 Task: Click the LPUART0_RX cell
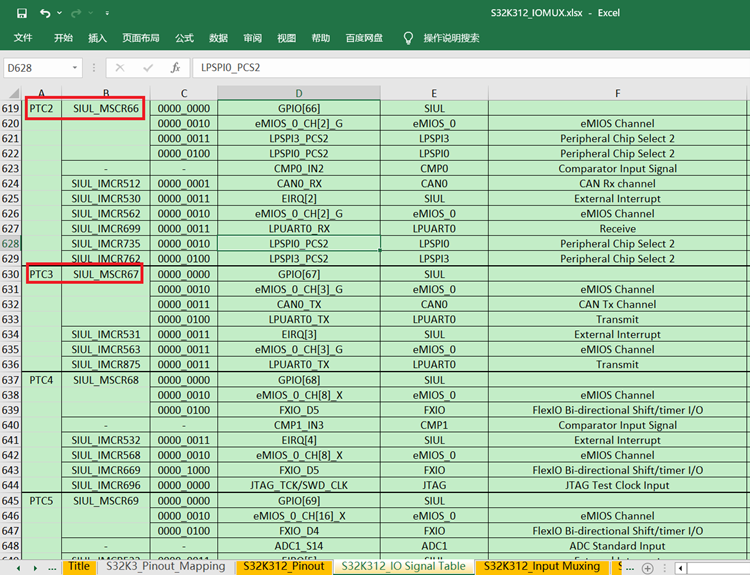pyautogui.click(x=299, y=229)
